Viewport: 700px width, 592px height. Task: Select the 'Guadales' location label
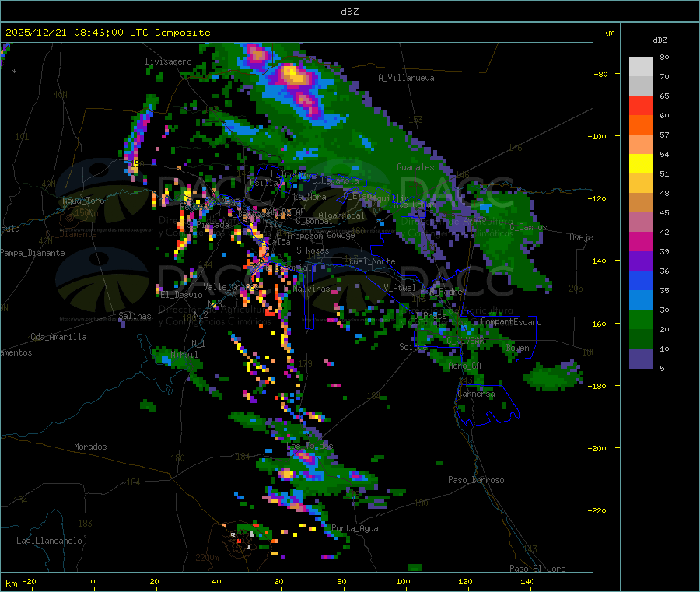pos(415,167)
